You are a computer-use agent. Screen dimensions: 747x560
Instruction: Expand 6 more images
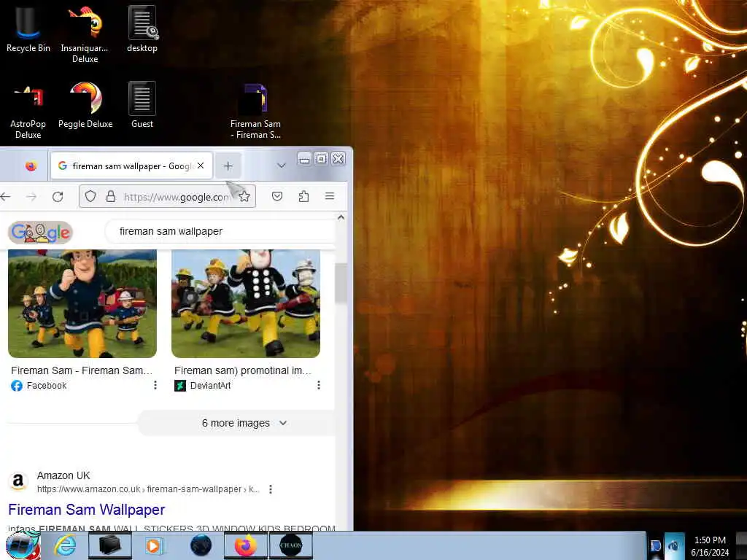(236, 423)
